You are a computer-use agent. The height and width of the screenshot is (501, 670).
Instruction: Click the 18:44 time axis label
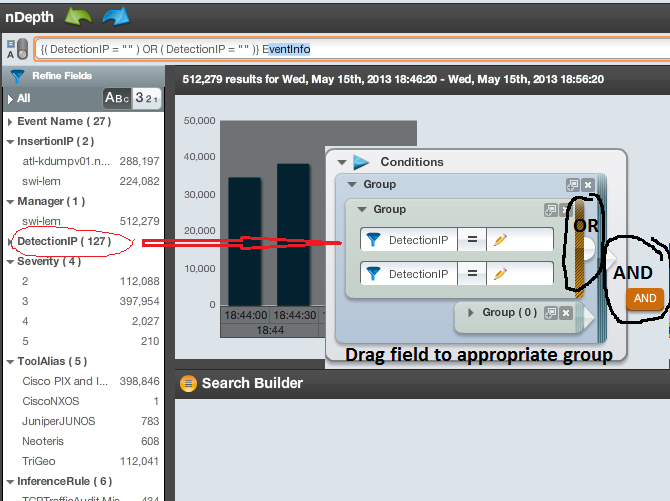(270, 330)
